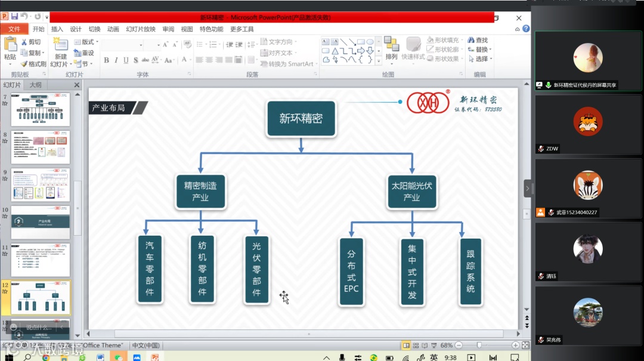Open the Replace (替换) dropdown arrow
This screenshot has height=361, width=644.
pyautogui.click(x=490, y=50)
